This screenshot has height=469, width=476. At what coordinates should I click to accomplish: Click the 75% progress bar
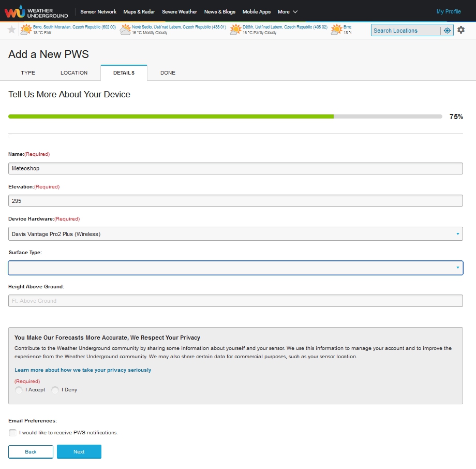point(225,116)
